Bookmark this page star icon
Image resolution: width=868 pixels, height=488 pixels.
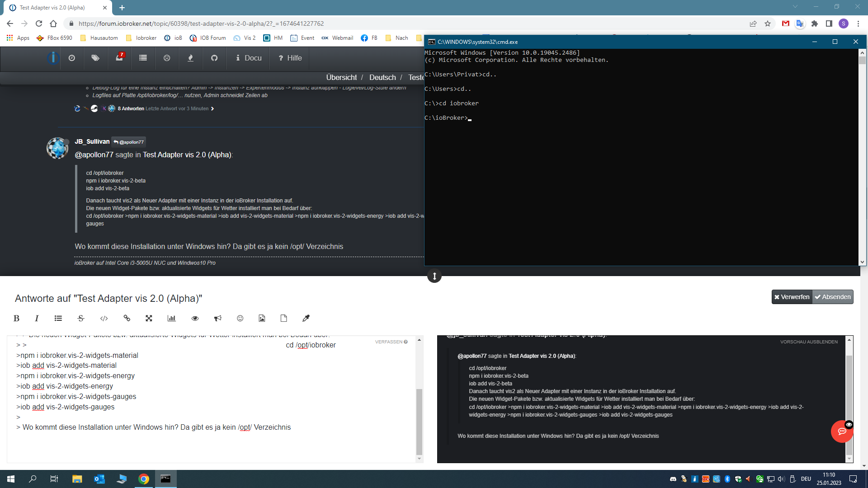click(x=768, y=23)
